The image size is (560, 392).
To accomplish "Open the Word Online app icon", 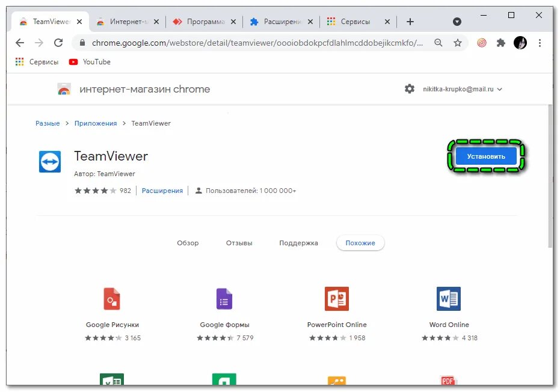I will [x=449, y=299].
